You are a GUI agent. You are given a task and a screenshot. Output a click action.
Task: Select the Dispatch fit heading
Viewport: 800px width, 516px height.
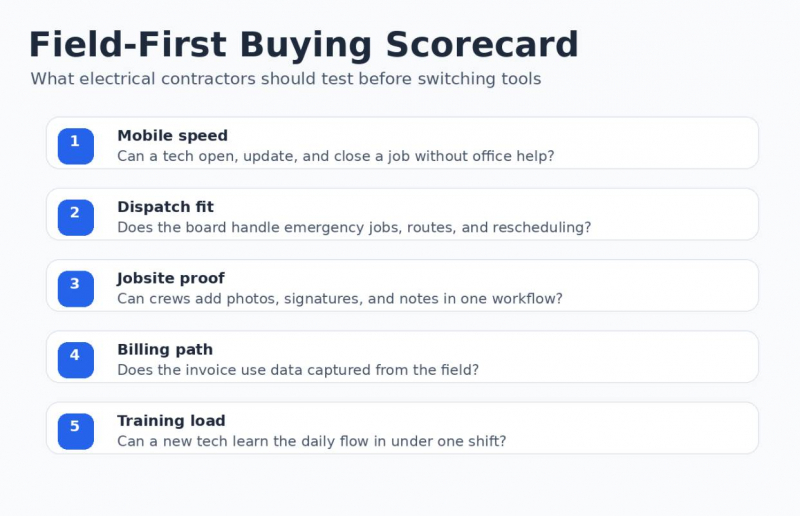click(x=165, y=207)
